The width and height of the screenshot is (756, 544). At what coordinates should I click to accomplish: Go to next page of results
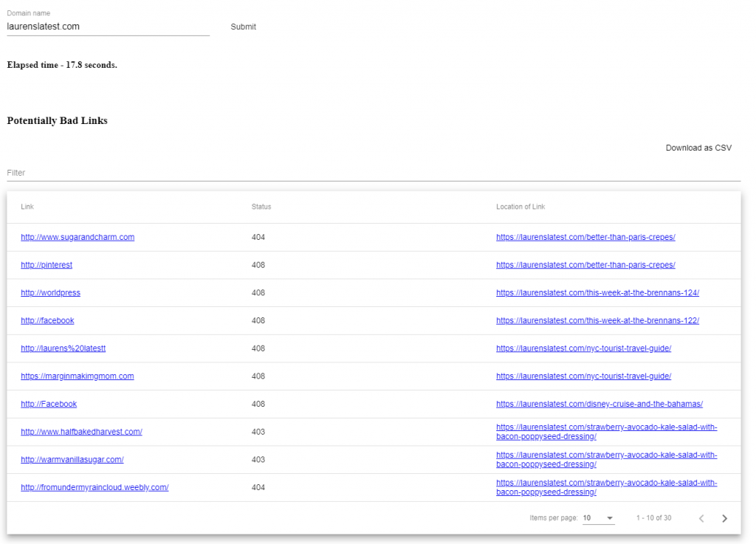(x=724, y=518)
